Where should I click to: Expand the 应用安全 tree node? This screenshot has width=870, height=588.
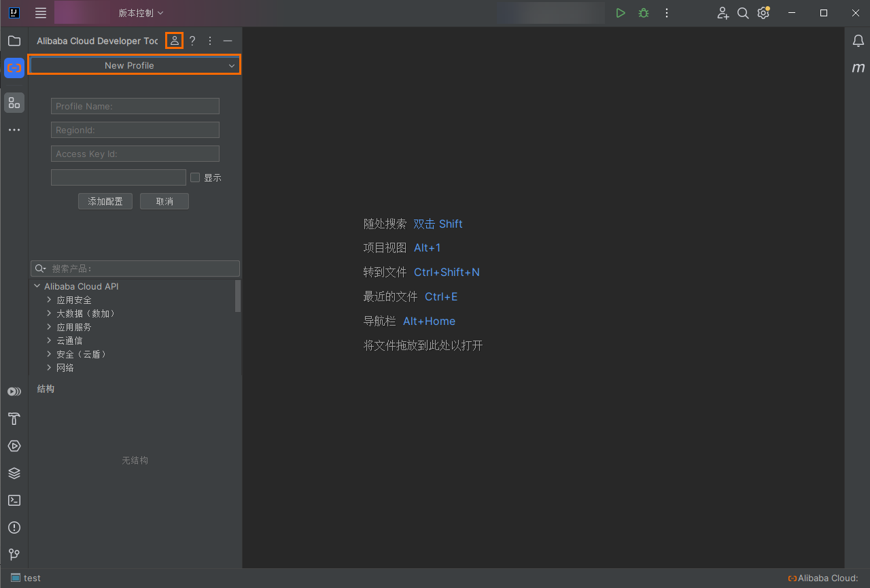[49, 300]
